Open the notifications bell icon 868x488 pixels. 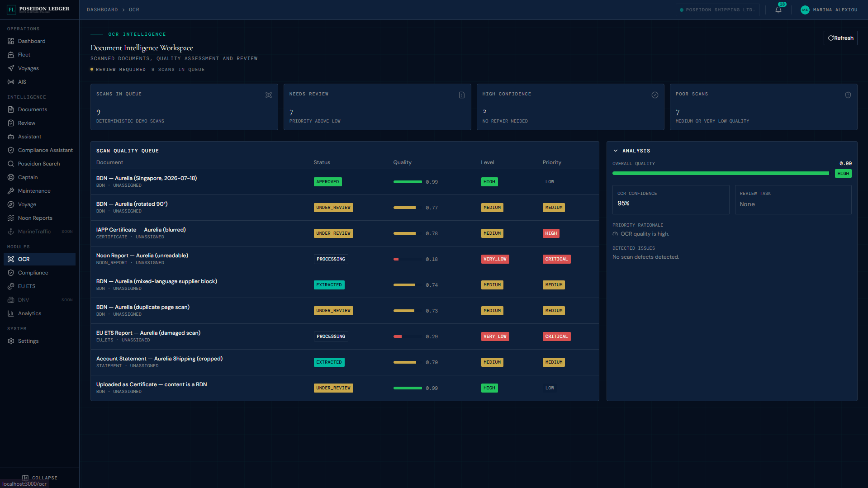(x=778, y=10)
